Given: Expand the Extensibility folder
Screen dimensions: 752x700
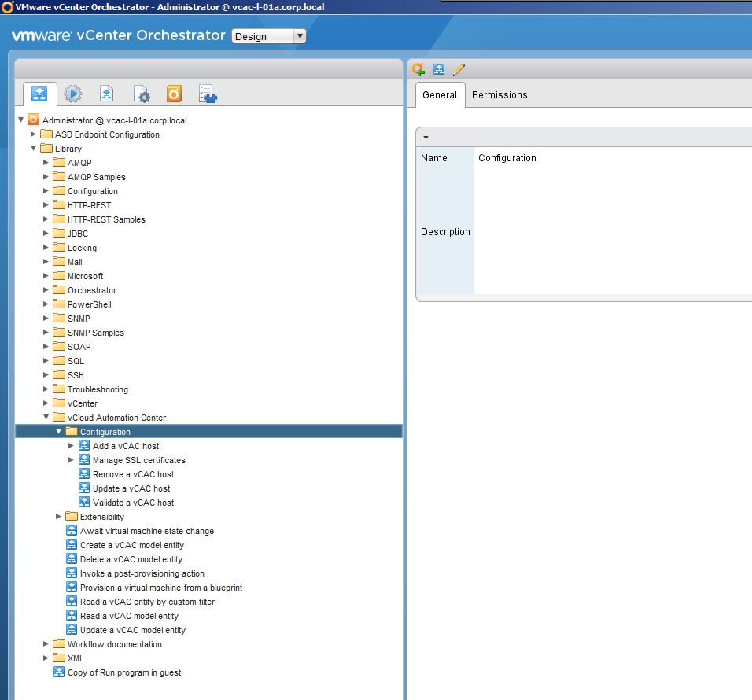Looking at the screenshot, I should 58,517.
